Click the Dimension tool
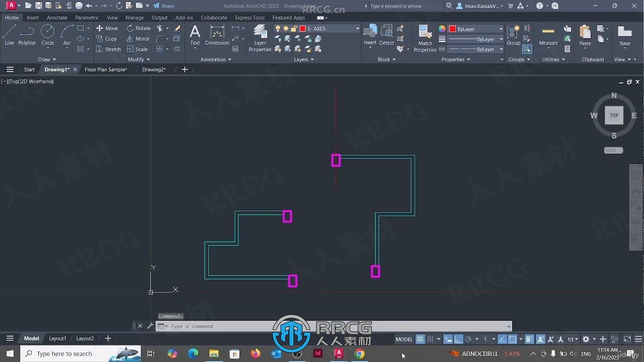Viewport: 644px width, 362px height. tap(217, 35)
